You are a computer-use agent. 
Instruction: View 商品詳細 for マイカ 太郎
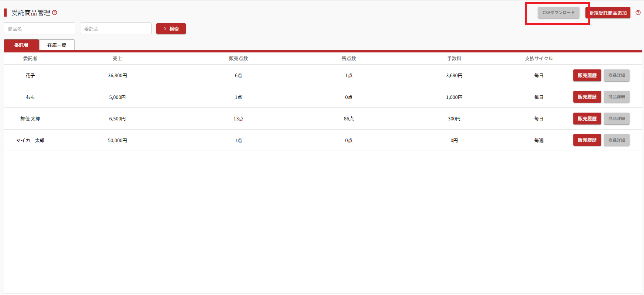tap(616, 140)
